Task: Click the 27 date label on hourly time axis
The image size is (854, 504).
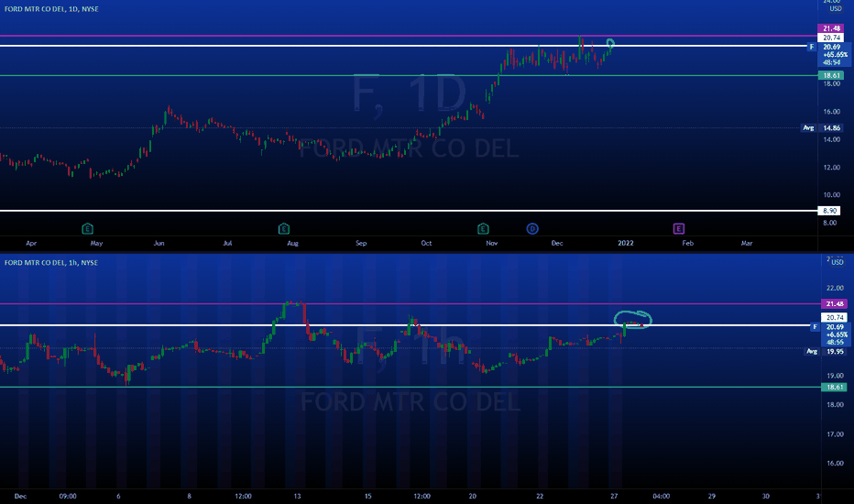Action: 614,496
